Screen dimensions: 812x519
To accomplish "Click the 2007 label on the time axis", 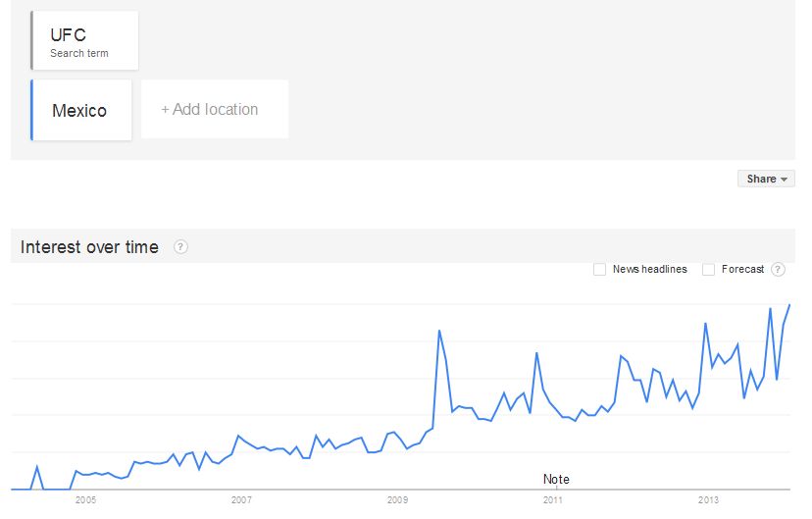I will point(241,500).
